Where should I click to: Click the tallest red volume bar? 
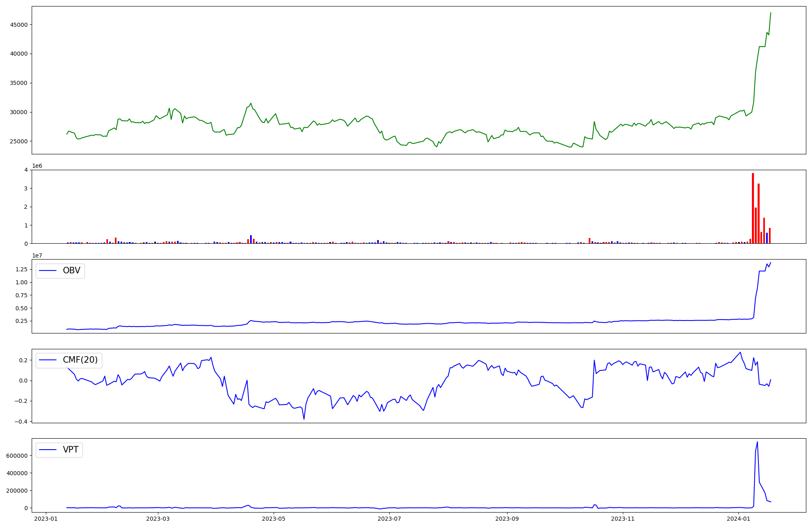tap(753, 208)
